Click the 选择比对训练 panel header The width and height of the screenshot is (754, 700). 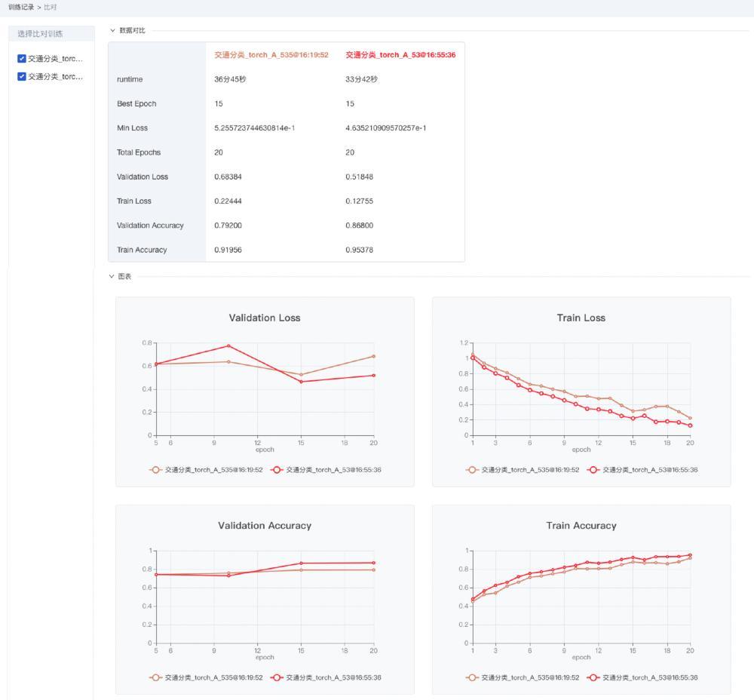51,34
